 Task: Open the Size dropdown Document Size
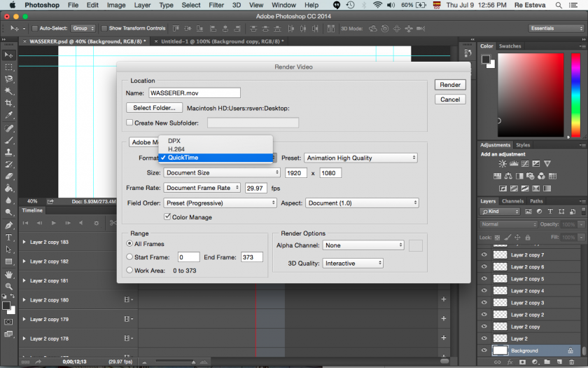[x=222, y=172]
